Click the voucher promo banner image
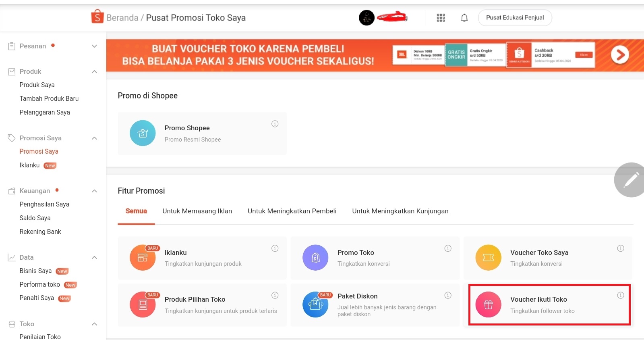 pos(375,55)
